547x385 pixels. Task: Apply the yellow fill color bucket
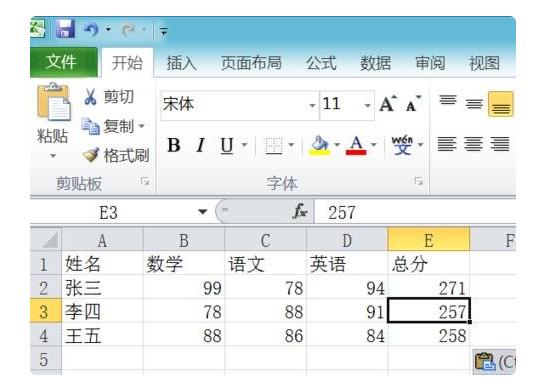[x=319, y=145]
